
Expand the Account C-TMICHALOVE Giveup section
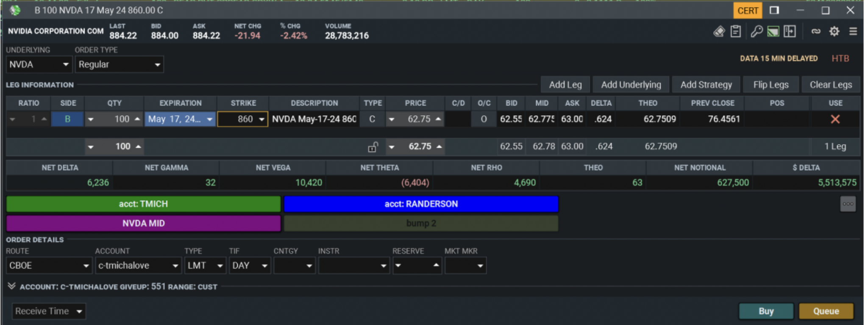pyautogui.click(x=11, y=286)
